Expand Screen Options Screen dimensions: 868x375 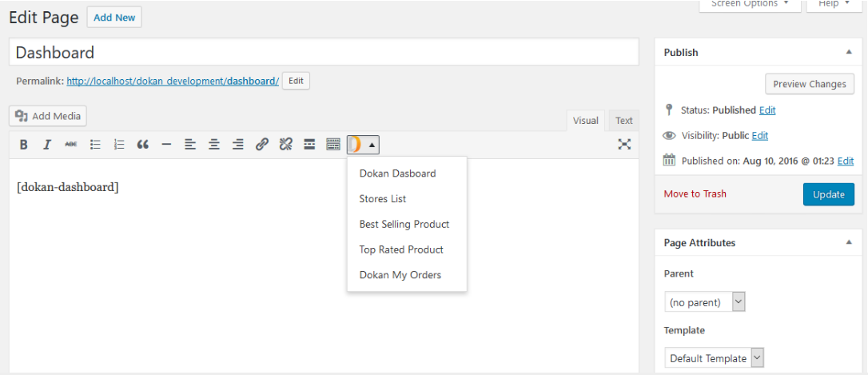point(750,5)
